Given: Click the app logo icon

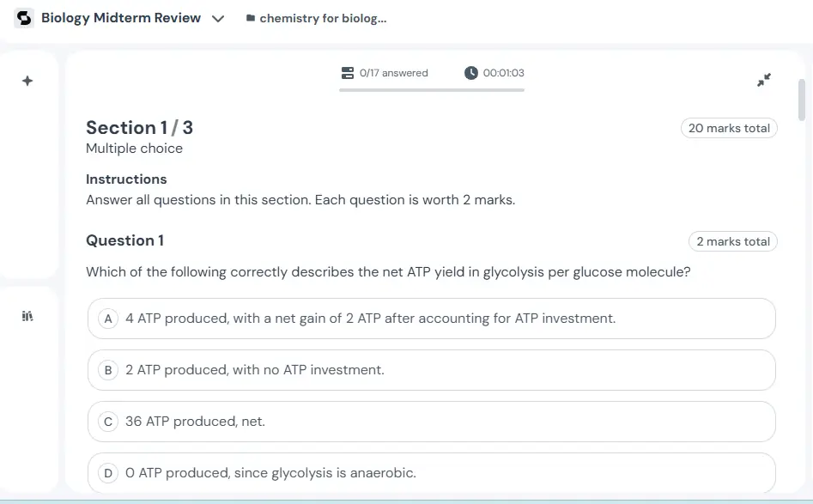Looking at the screenshot, I should 24,18.
